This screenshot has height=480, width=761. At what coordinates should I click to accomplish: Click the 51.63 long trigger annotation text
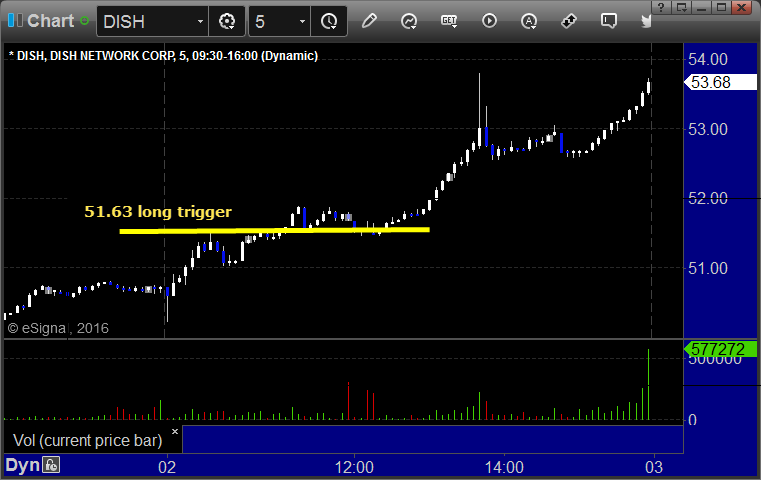click(x=158, y=212)
